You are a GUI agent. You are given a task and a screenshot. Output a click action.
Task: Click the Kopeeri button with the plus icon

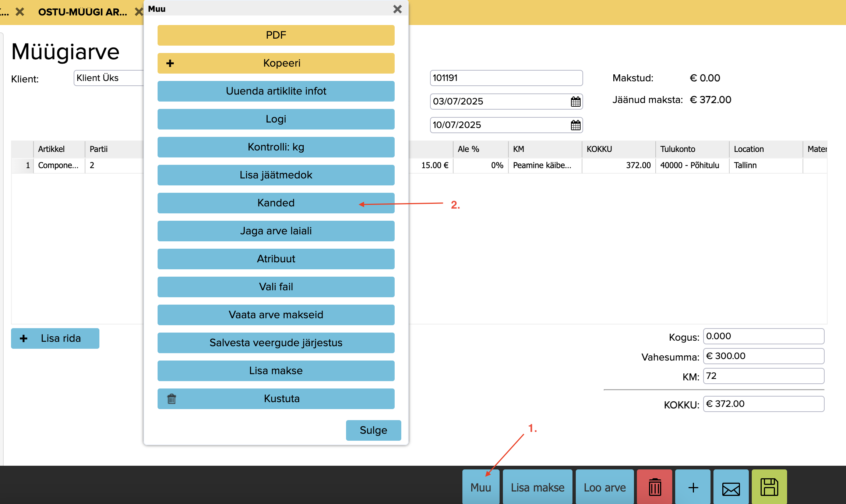pos(276,63)
